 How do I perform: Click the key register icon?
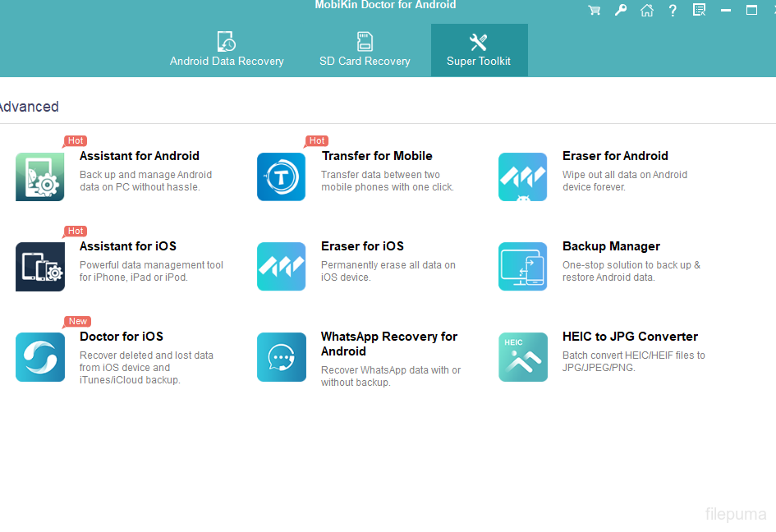click(621, 11)
